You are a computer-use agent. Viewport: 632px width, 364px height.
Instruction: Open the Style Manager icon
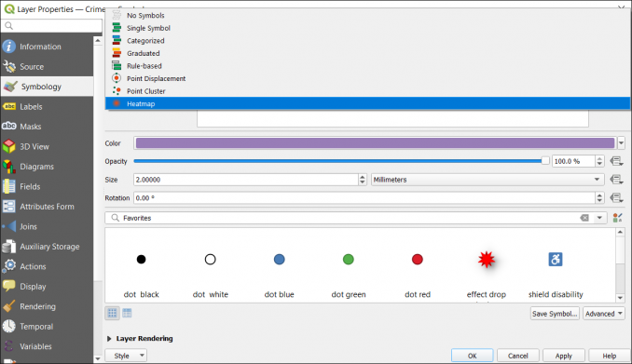click(x=617, y=218)
